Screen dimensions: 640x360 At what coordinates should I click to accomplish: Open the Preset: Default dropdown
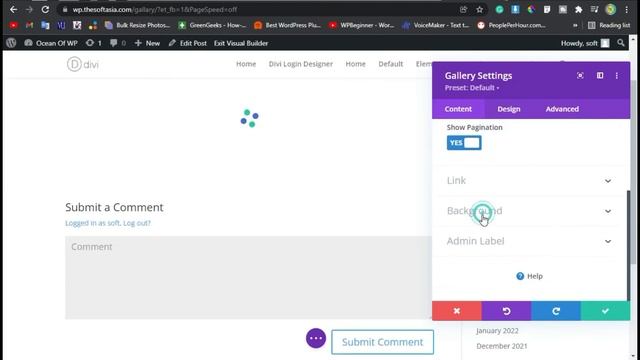(x=472, y=88)
